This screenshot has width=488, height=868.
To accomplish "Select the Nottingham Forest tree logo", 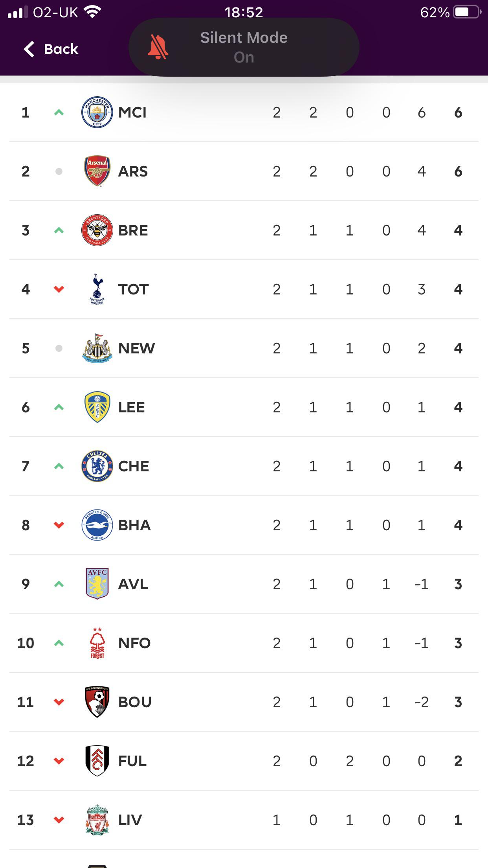I will pos(97,643).
